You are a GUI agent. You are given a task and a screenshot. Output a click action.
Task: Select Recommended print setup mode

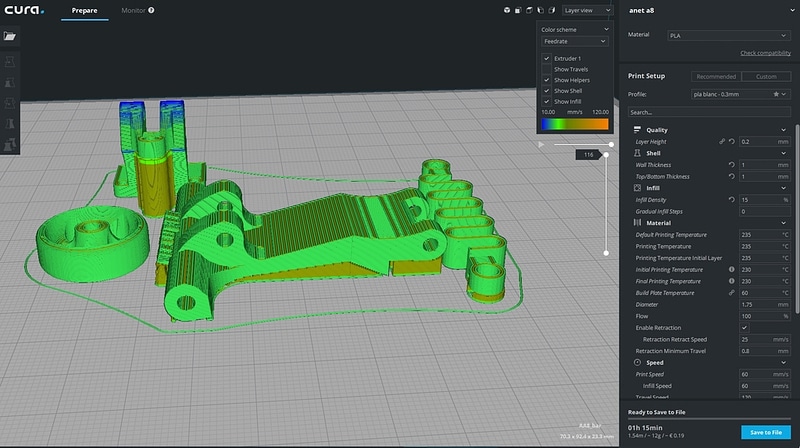pyautogui.click(x=716, y=77)
